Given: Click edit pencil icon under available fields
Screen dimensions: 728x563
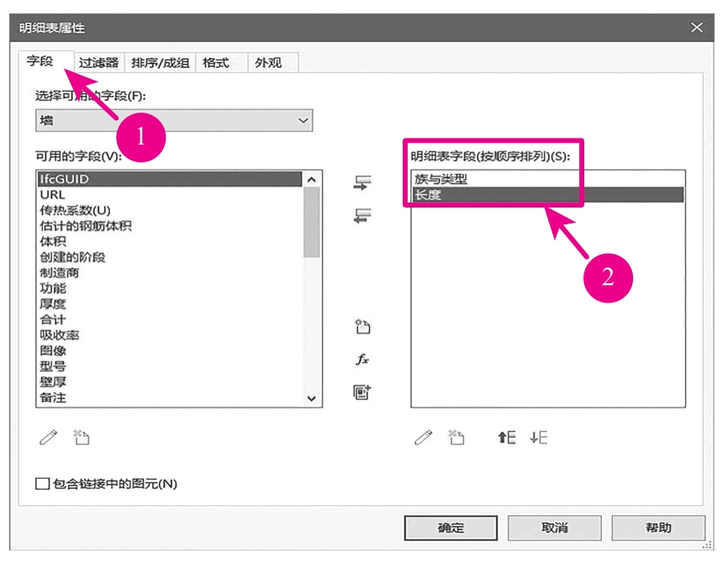Looking at the screenshot, I should (49, 438).
